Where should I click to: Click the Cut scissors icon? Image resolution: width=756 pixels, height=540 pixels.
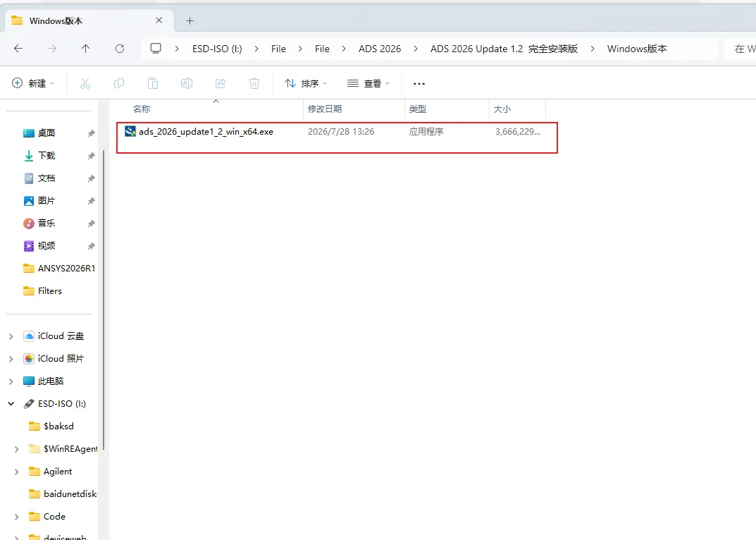85,83
